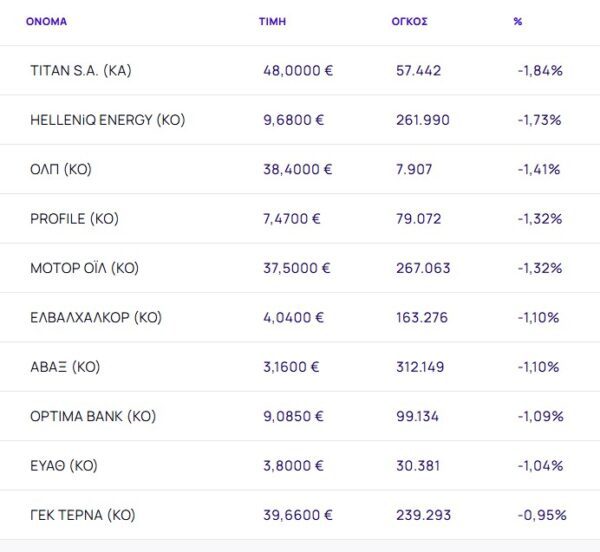Open ΓΕΚ ΤΕΡΝΑ (ΚΟ) stock page

pyautogui.click(x=83, y=515)
